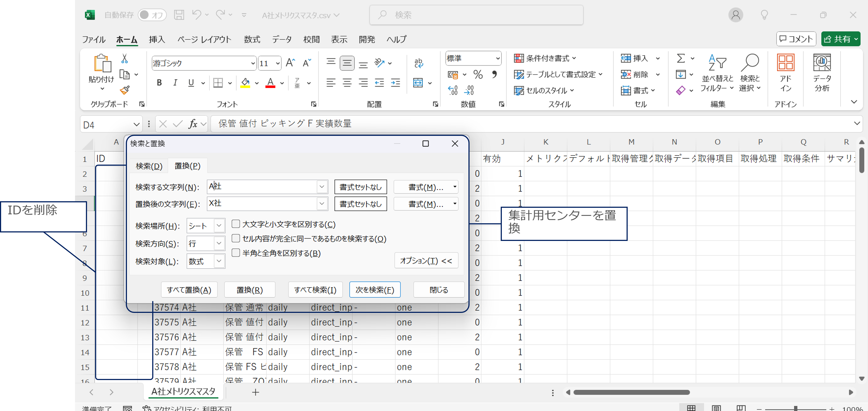
Task: Add a new sheet with plus
Action: click(255, 392)
